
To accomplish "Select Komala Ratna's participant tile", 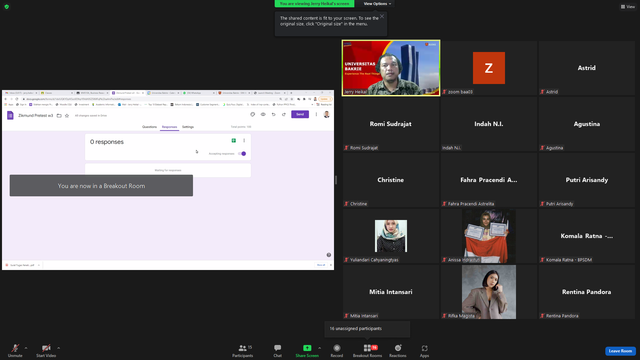I will pos(587,236).
